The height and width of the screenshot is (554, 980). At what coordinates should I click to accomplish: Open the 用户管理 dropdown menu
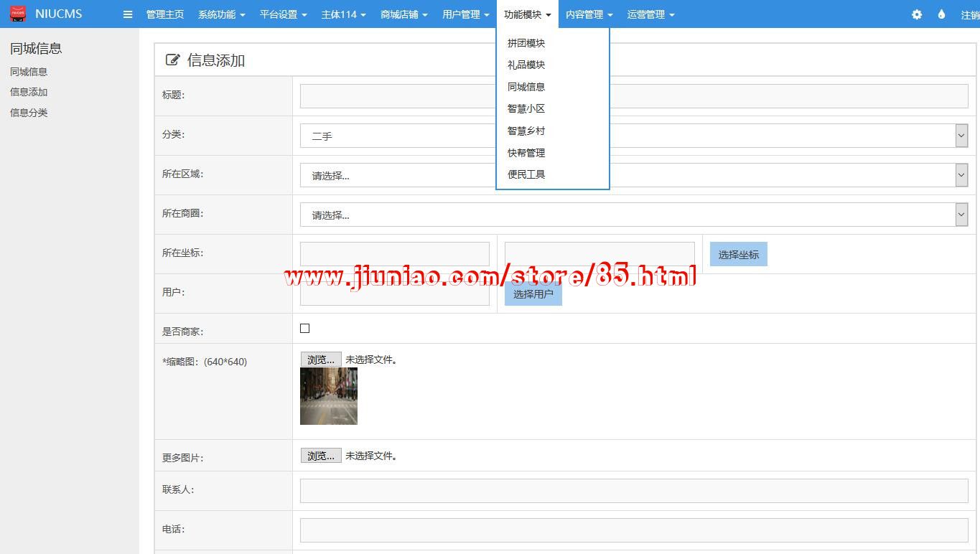pos(466,14)
